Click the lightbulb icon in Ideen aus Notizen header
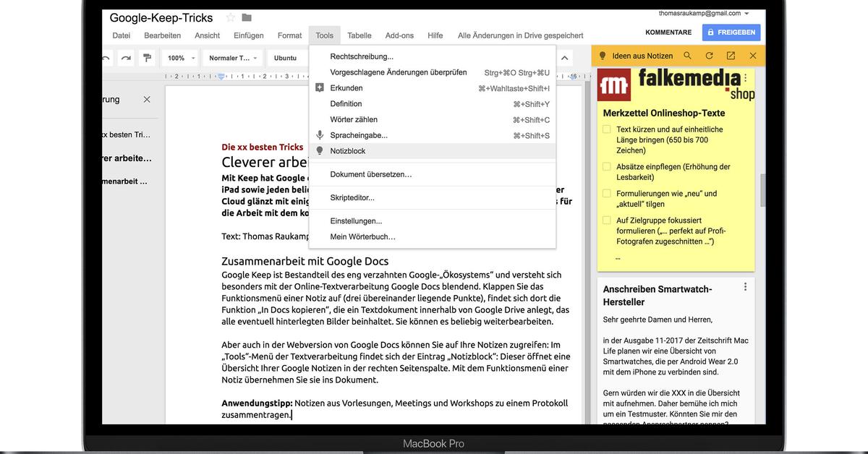The height and width of the screenshot is (454, 868). (602, 56)
